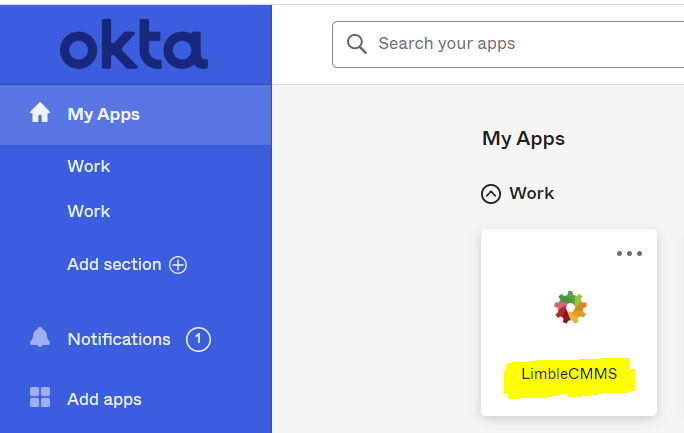
Task: Open the LimbleCMMS three-dot options menu
Action: pyautogui.click(x=629, y=253)
